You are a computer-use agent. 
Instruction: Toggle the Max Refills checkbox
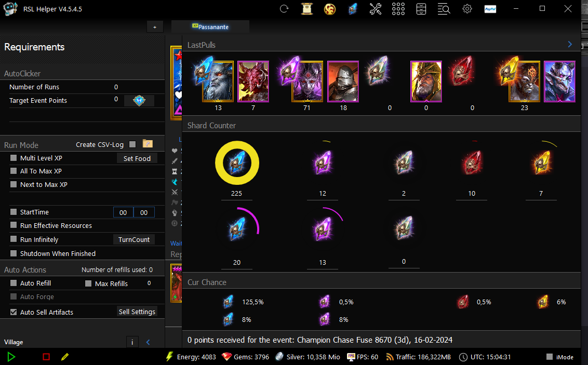88,283
